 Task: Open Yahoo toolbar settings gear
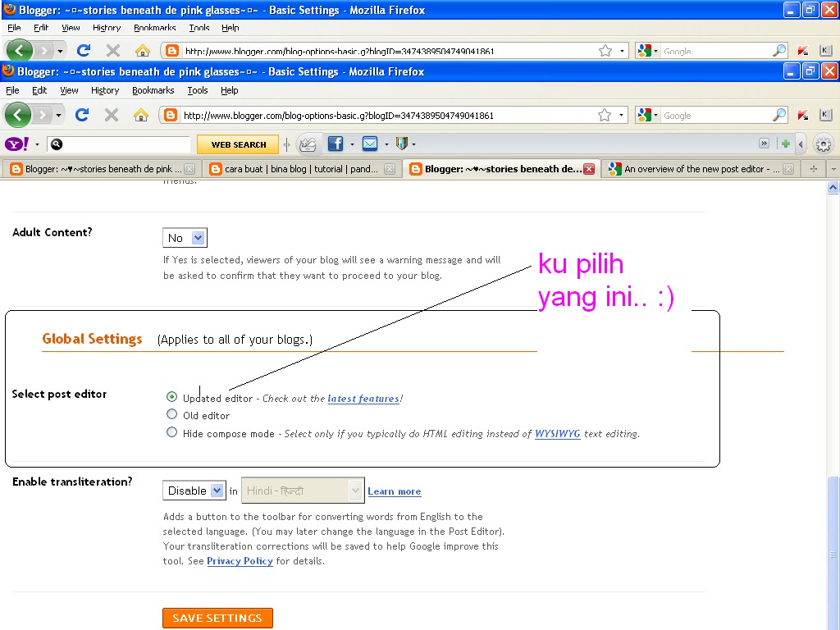point(824,144)
